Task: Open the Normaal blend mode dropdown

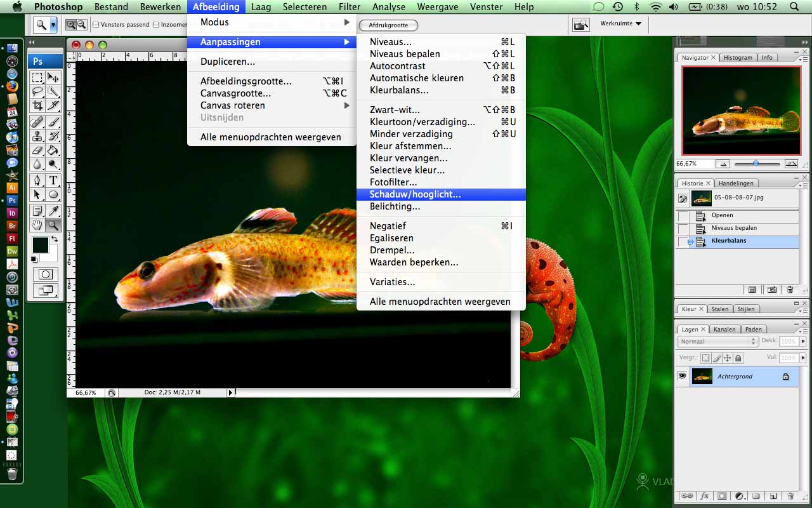Action: (718, 342)
